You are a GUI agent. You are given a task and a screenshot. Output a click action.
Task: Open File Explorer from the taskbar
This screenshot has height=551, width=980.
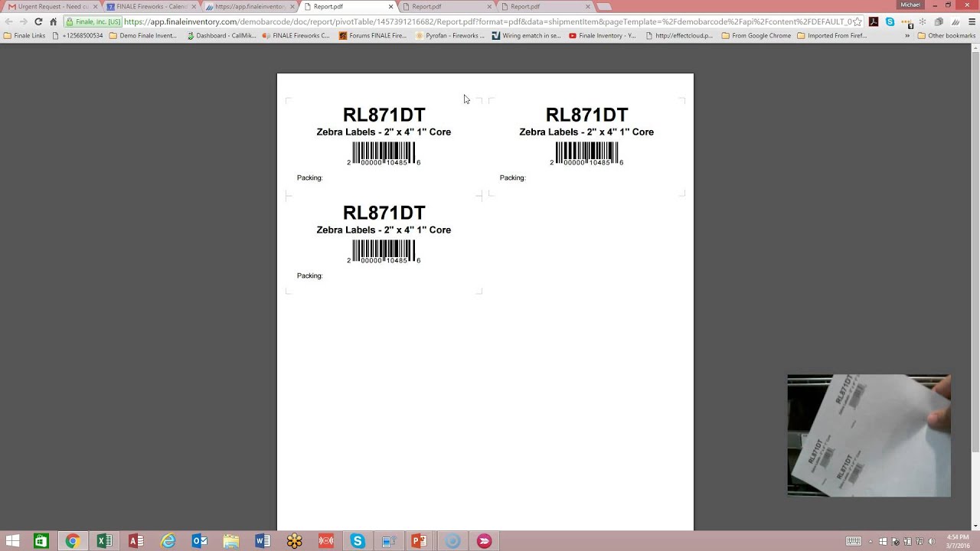[231, 541]
